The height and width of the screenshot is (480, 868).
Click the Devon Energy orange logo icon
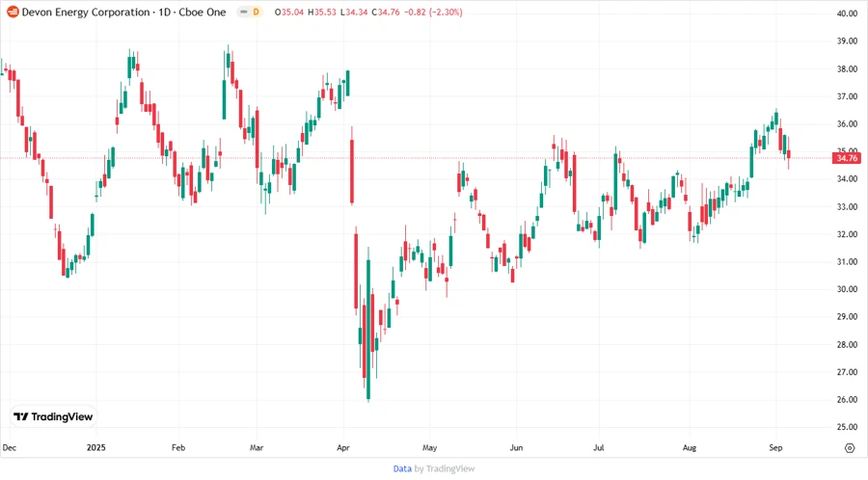[x=13, y=12]
